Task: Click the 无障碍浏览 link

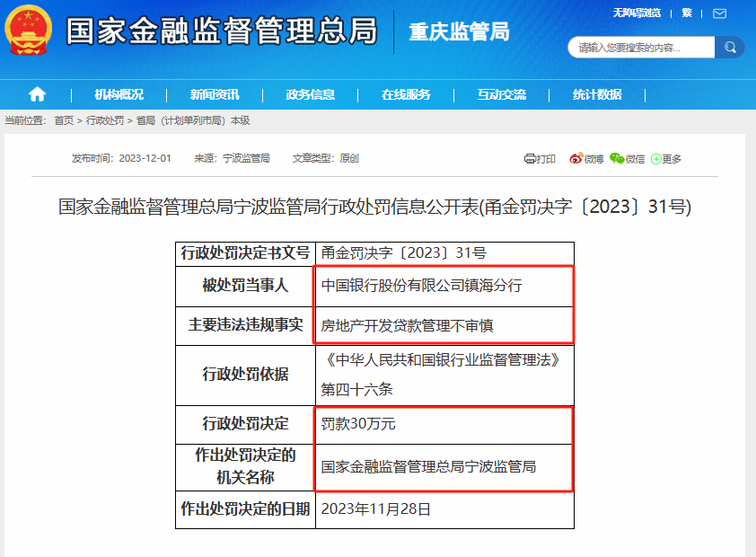Action: [x=637, y=13]
